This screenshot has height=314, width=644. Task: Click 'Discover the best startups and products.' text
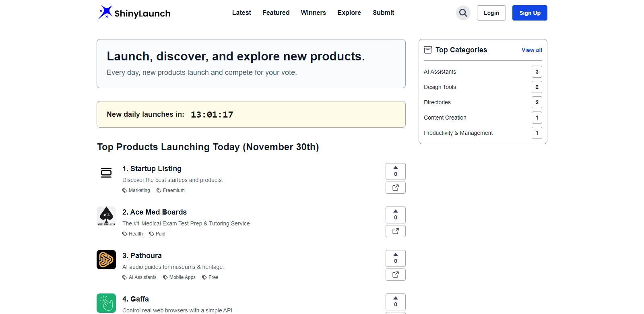point(173,180)
